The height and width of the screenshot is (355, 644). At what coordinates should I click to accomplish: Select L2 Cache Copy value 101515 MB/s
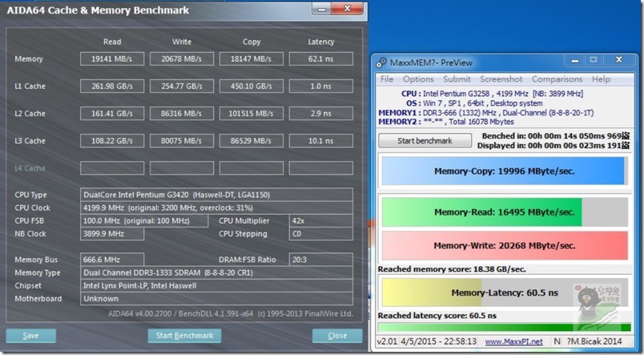(x=251, y=114)
